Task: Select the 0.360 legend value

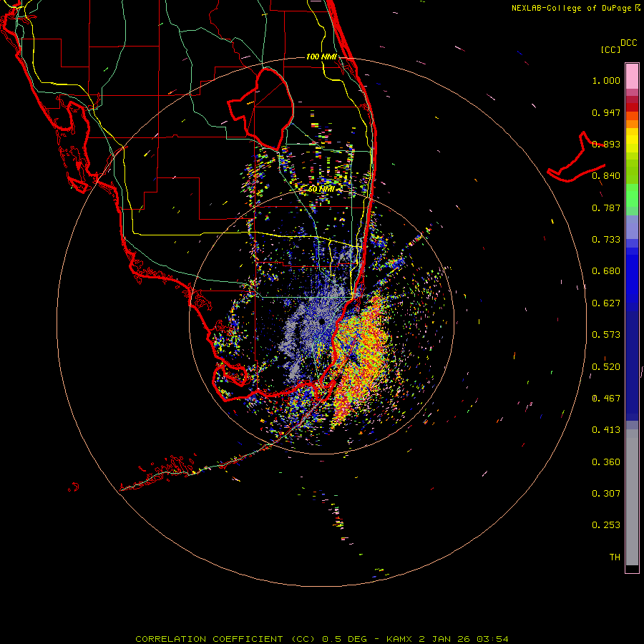Action: pyautogui.click(x=606, y=462)
